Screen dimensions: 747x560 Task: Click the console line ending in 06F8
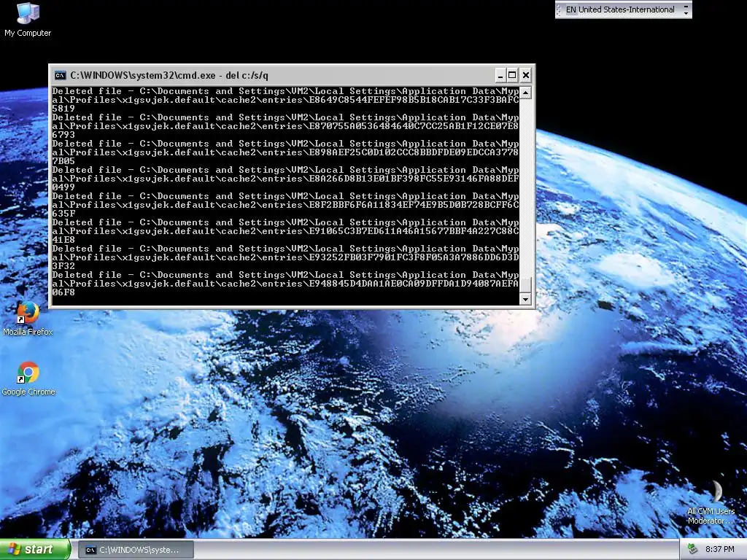click(x=63, y=292)
